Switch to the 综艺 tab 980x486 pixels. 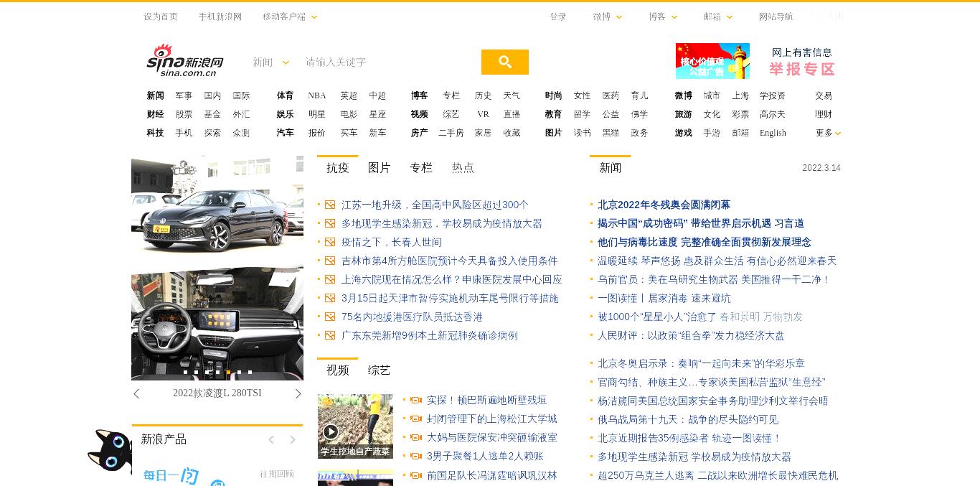click(379, 370)
